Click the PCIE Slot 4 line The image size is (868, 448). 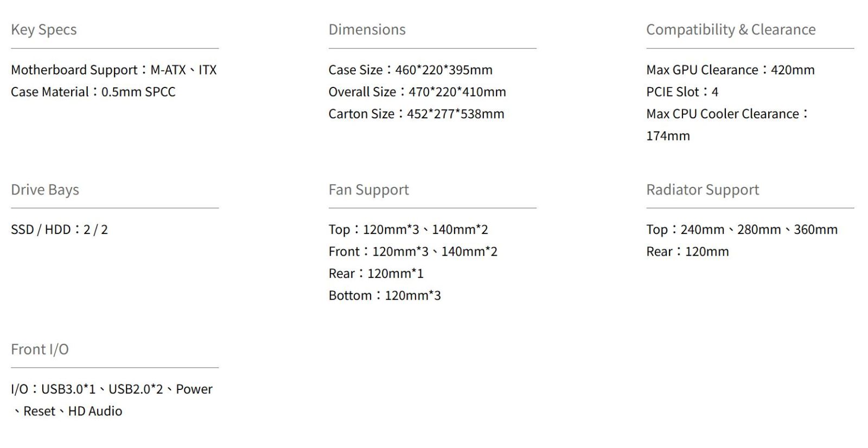click(682, 92)
